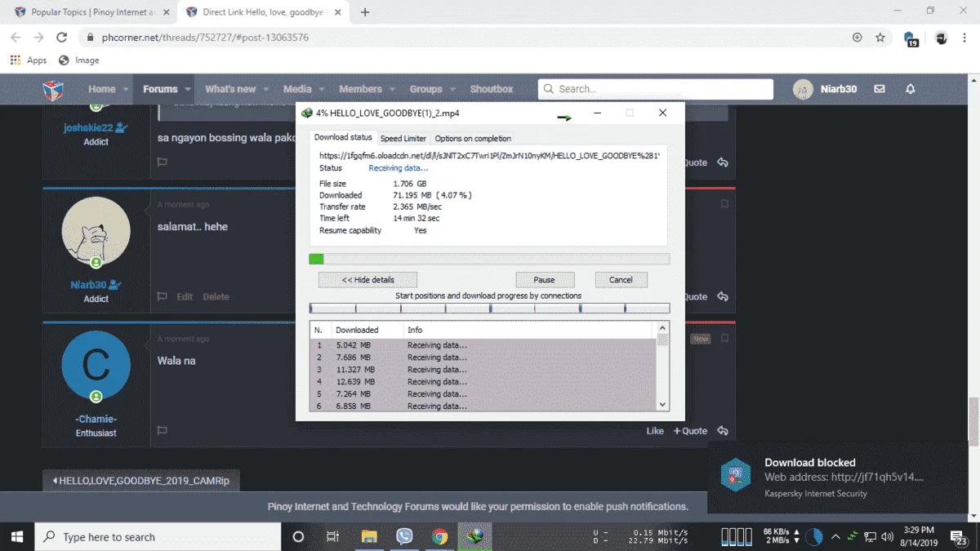
Task: Expand the Home menu dropdown arrow
Action: [125, 89]
